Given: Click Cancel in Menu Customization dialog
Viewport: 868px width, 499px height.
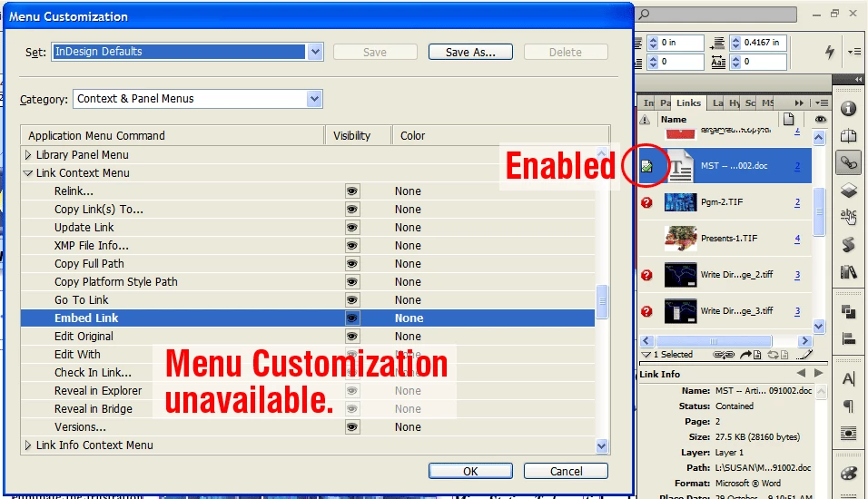Looking at the screenshot, I should (x=566, y=472).
